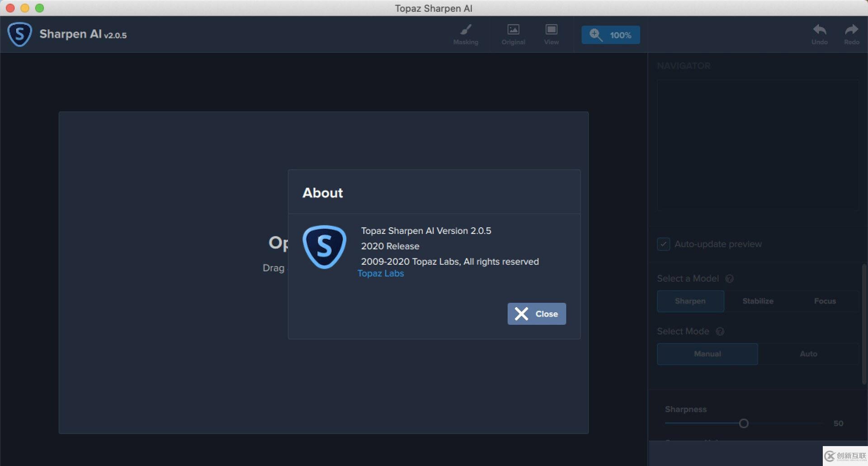Image resolution: width=868 pixels, height=466 pixels.
Task: Click the '2020 Release' text
Action: [x=390, y=246]
